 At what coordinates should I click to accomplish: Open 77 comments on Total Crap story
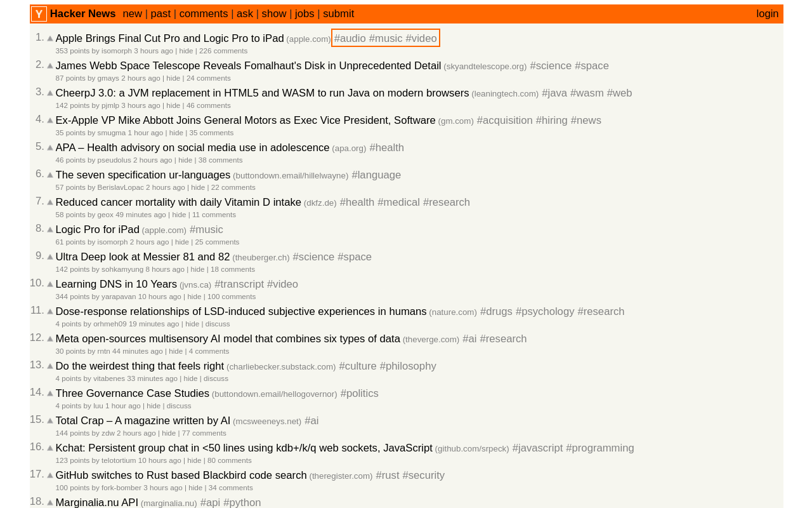tap(204, 433)
